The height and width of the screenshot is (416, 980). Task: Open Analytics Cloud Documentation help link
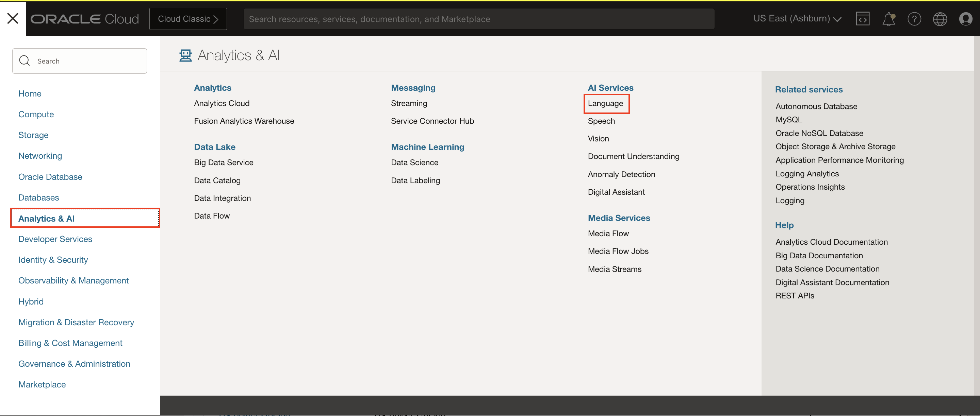tap(832, 242)
